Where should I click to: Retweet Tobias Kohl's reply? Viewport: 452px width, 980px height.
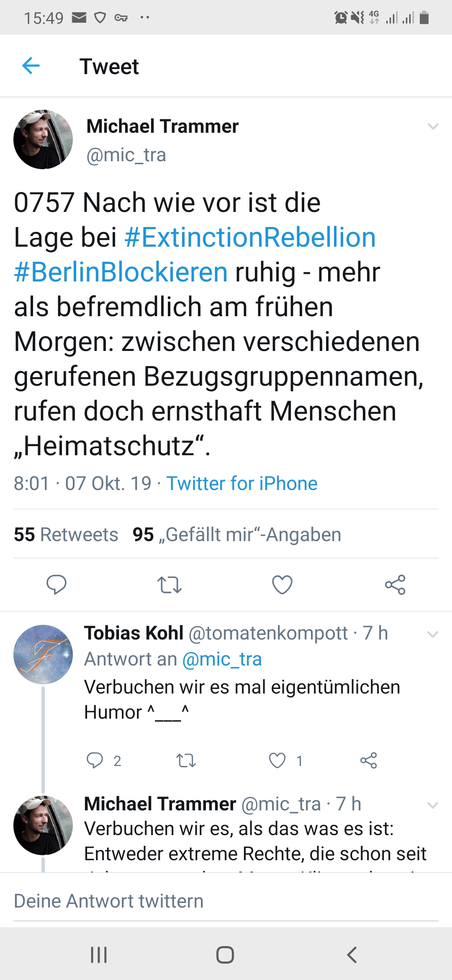(186, 760)
